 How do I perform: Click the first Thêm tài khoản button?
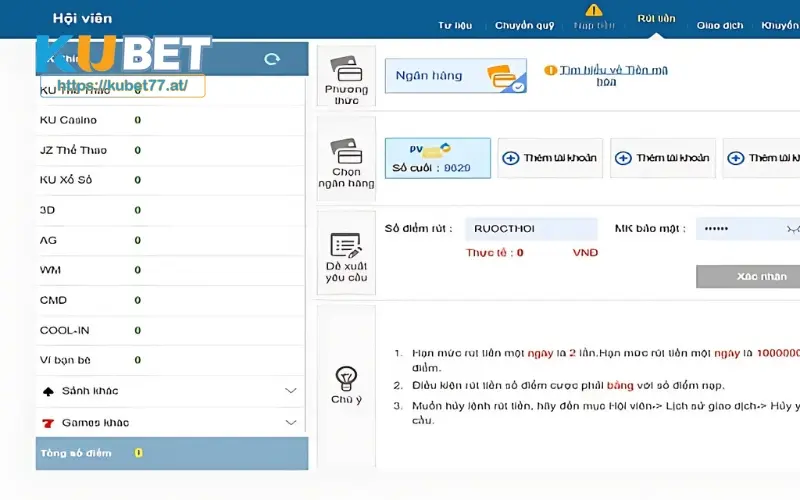[x=550, y=158]
